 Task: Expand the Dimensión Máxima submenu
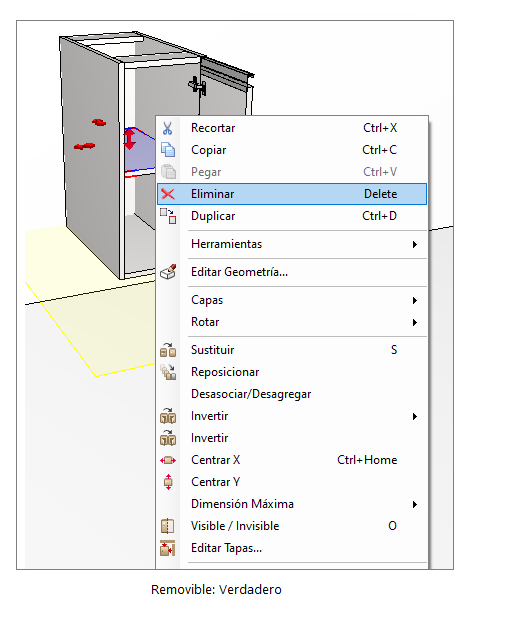(292, 504)
